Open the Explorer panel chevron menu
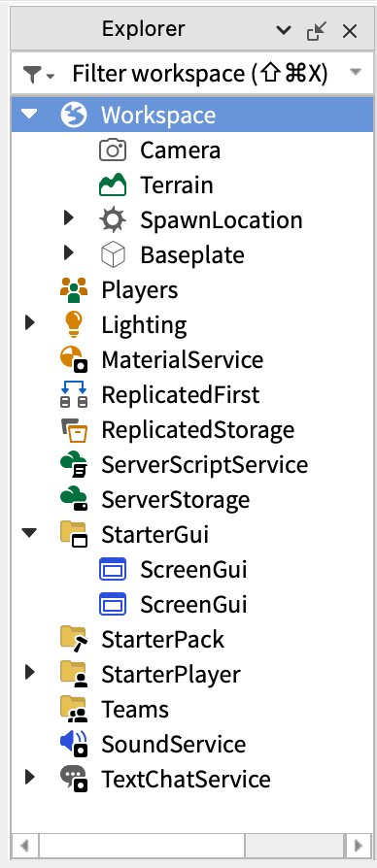This screenshot has height=868, width=377. tap(284, 30)
